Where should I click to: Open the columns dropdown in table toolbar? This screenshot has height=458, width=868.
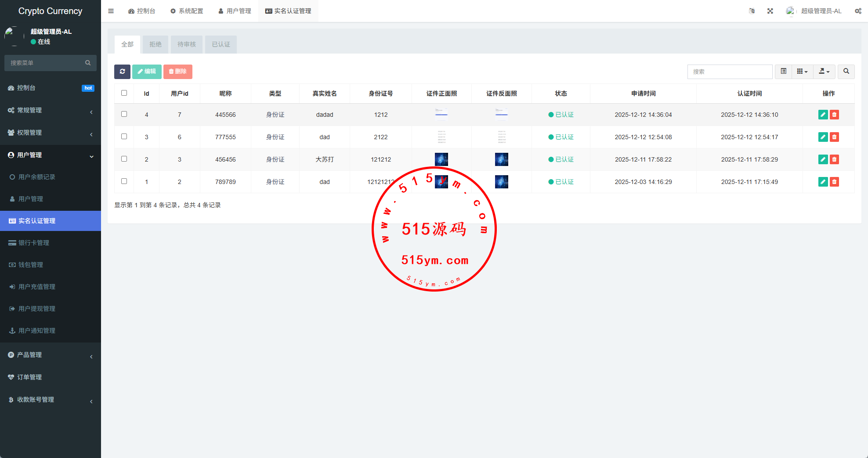coord(802,72)
